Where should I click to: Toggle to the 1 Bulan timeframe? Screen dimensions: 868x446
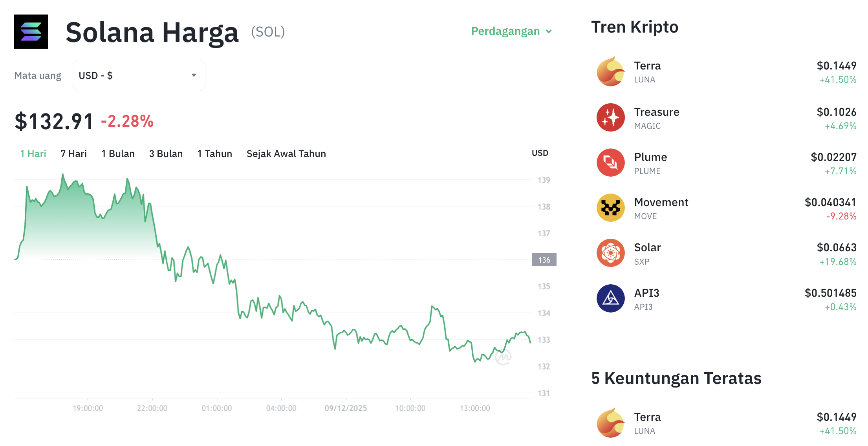tap(118, 154)
